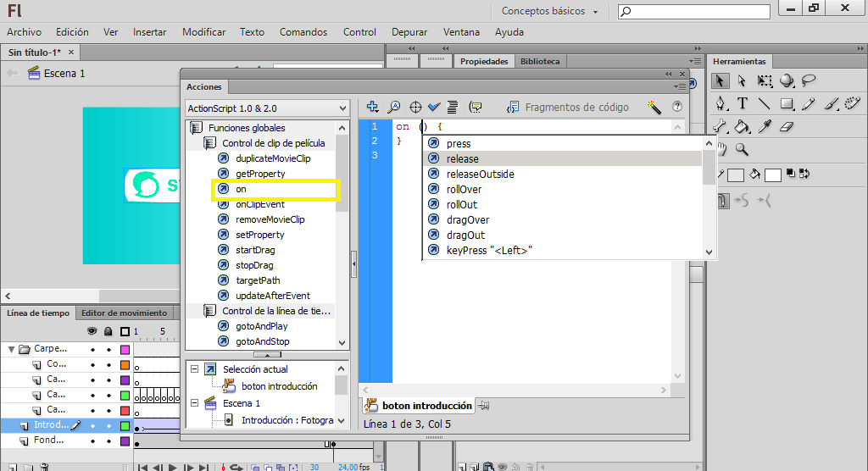
Task: Open the Acciones panel options menu
Action: click(x=680, y=87)
